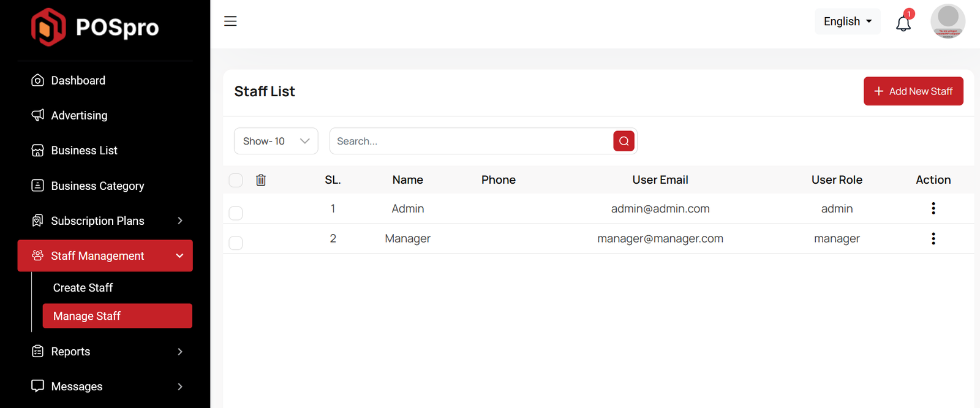Open action menu for Manager row

(x=933, y=238)
